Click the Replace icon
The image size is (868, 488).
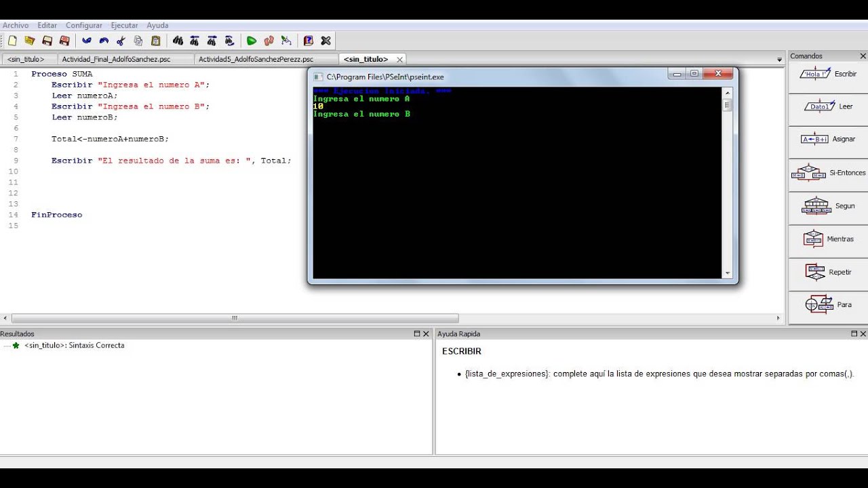[x=229, y=41]
